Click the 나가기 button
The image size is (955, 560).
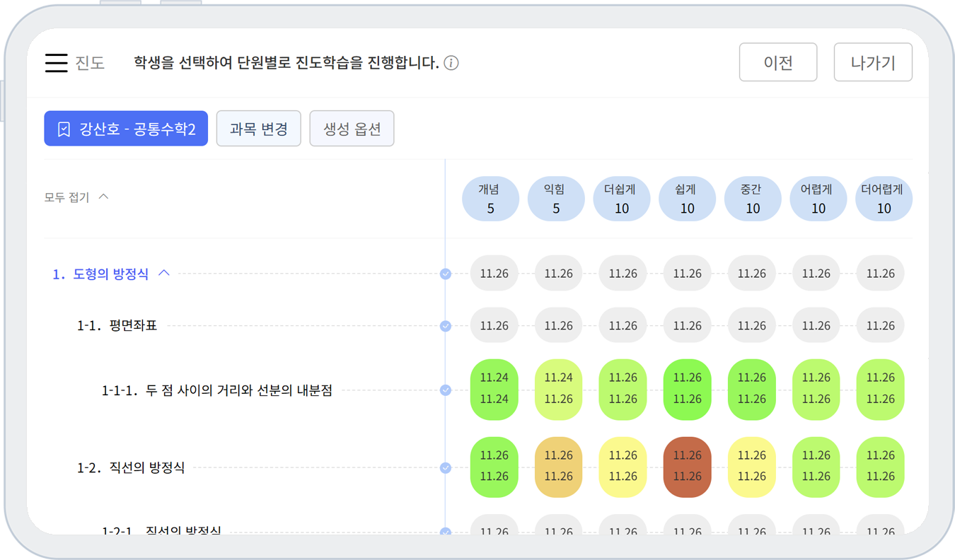click(873, 62)
